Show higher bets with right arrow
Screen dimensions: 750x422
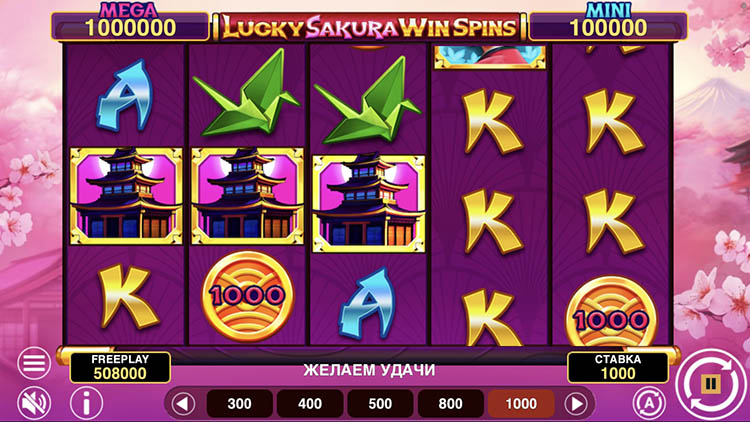(x=576, y=404)
